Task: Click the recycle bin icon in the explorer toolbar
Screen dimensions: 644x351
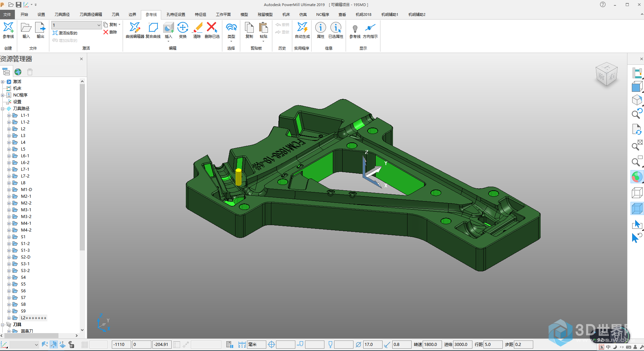Action: tap(30, 72)
